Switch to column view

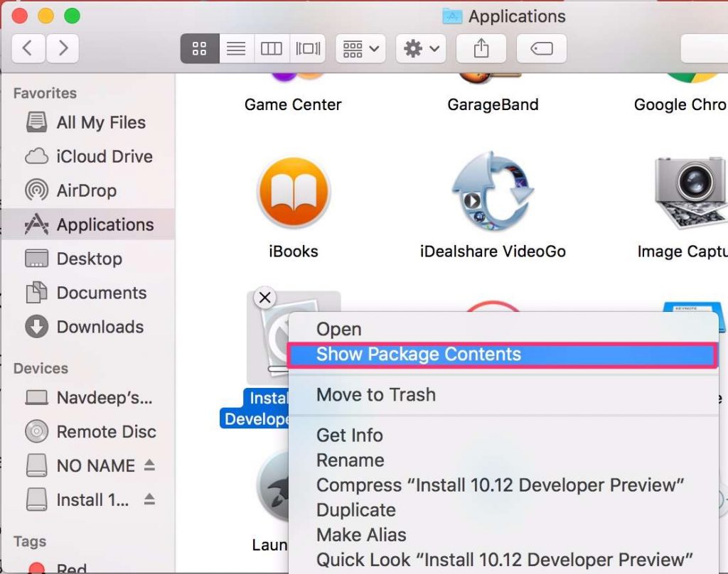pyautogui.click(x=272, y=48)
